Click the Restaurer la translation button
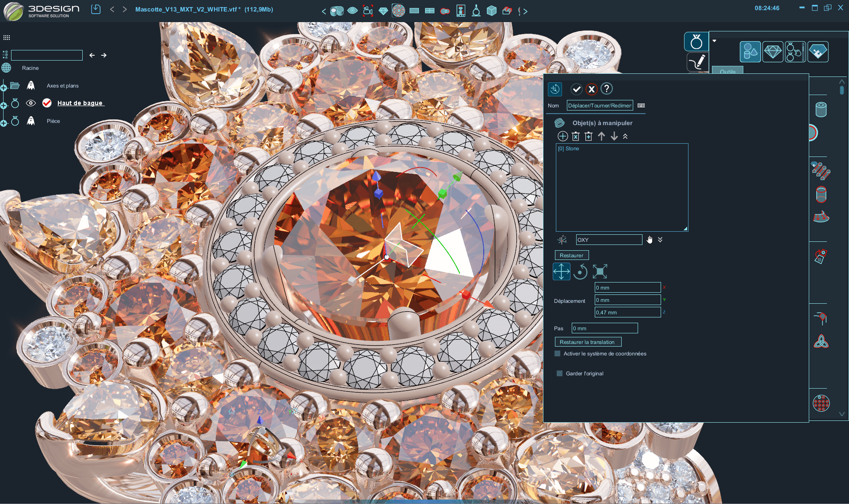Screen dimensions: 849x504 [x=588, y=341]
